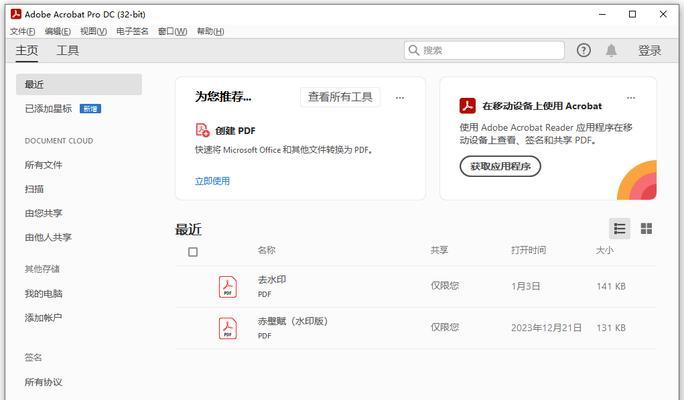Open 所有文件 in the sidebar
This screenshot has height=400, width=684.
click(x=43, y=165)
